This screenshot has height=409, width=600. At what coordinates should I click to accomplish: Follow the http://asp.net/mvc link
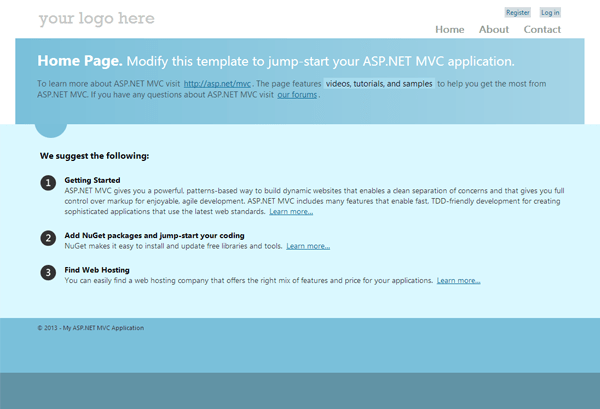[x=217, y=84]
